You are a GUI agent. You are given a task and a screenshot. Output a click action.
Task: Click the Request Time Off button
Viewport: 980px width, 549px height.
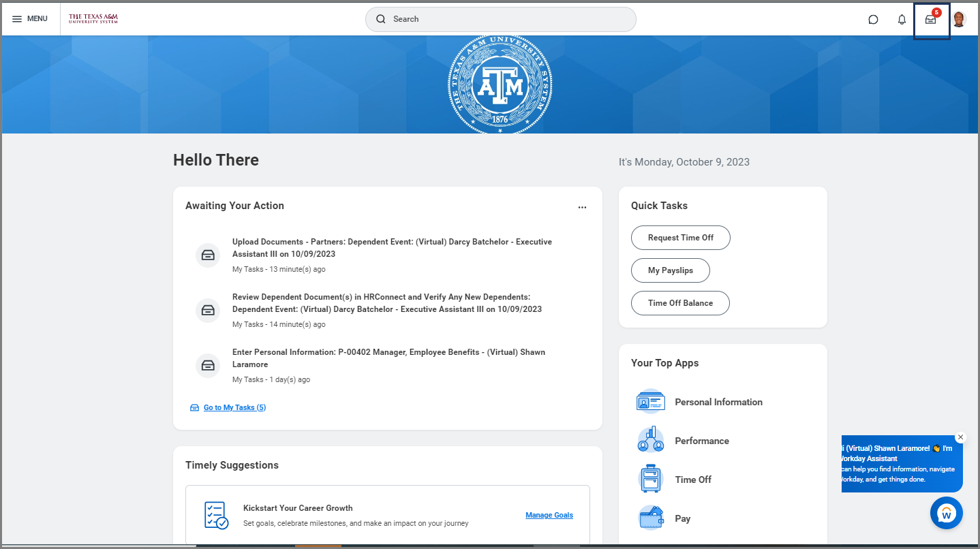tap(680, 238)
